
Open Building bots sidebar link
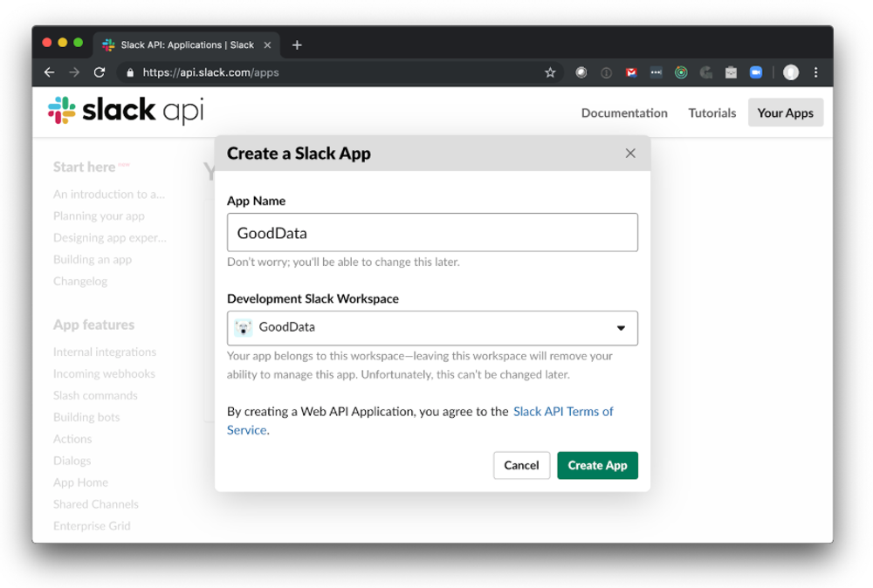(x=86, y=417)
